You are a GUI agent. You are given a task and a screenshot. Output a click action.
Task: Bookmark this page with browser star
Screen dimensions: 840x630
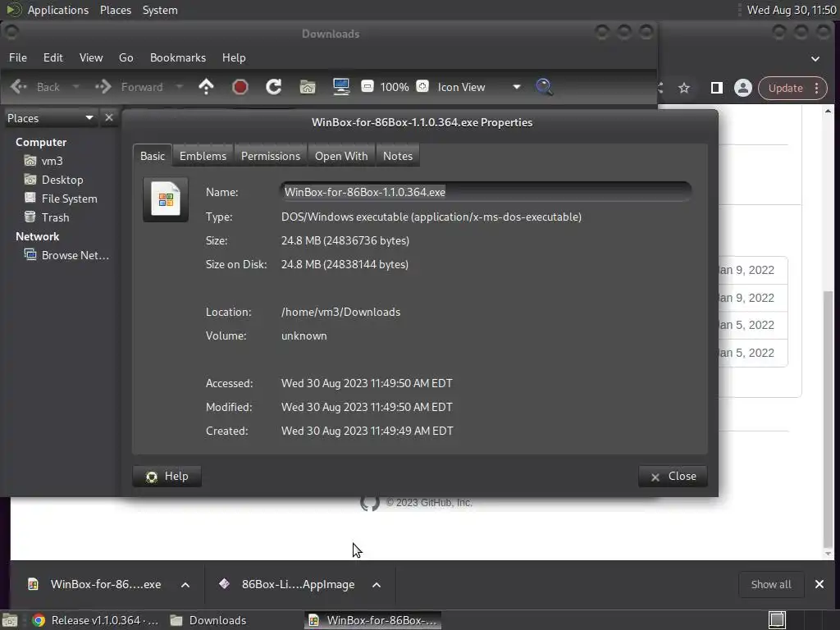tap(684, 88)
